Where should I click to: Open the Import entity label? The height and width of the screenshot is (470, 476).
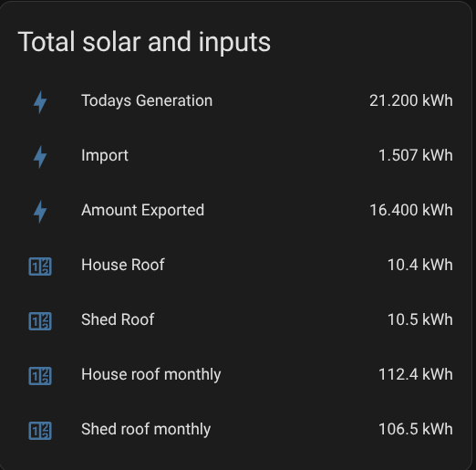pos(105,156)
